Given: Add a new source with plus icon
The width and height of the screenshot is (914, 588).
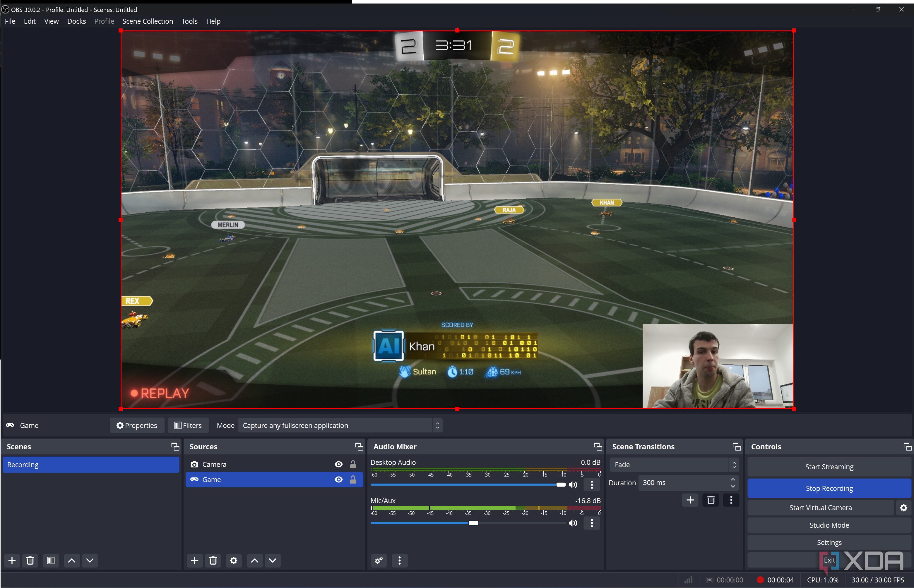Looking at the screenshot, I should (x=194, y=561).
